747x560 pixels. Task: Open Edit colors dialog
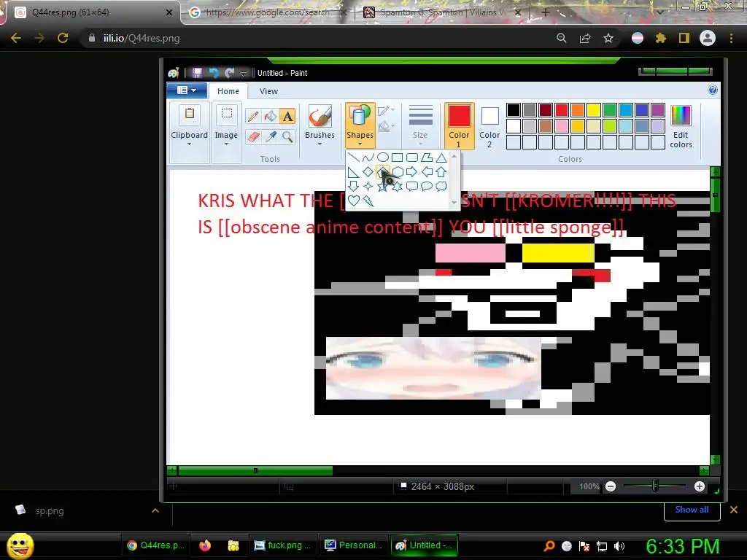pos(681,126)
